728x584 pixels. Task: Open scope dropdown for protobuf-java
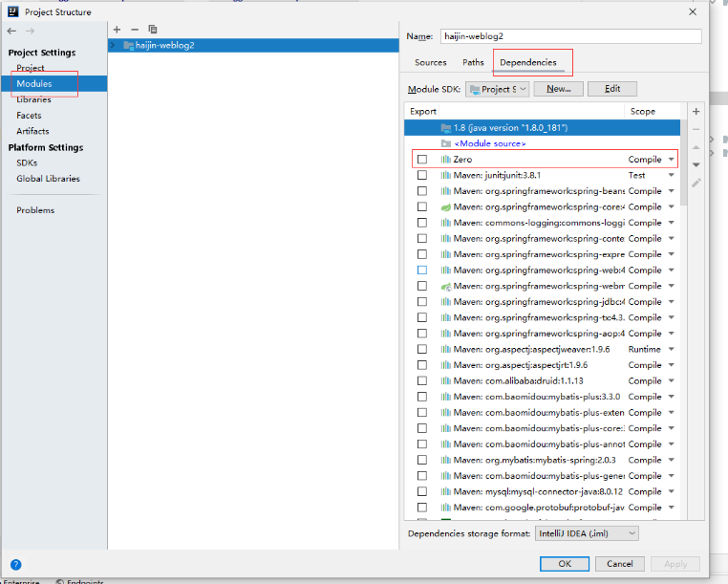tap(671, 508)
